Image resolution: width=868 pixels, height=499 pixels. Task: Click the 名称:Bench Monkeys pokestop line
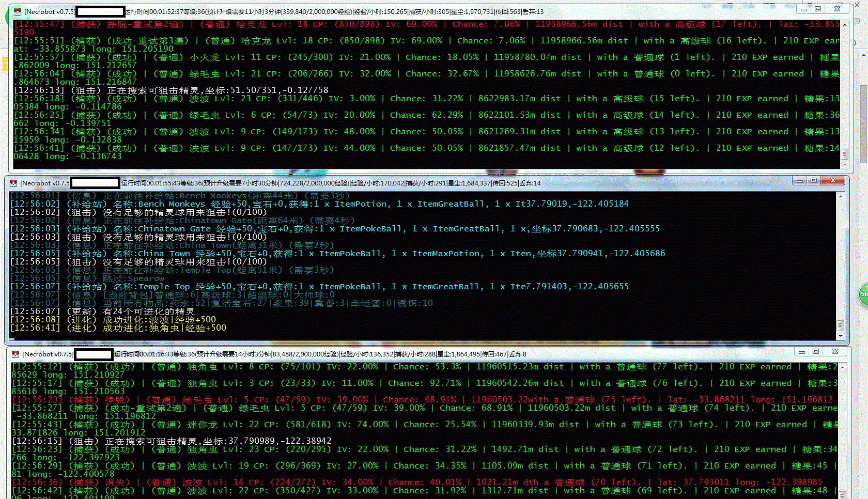(319, 204)
